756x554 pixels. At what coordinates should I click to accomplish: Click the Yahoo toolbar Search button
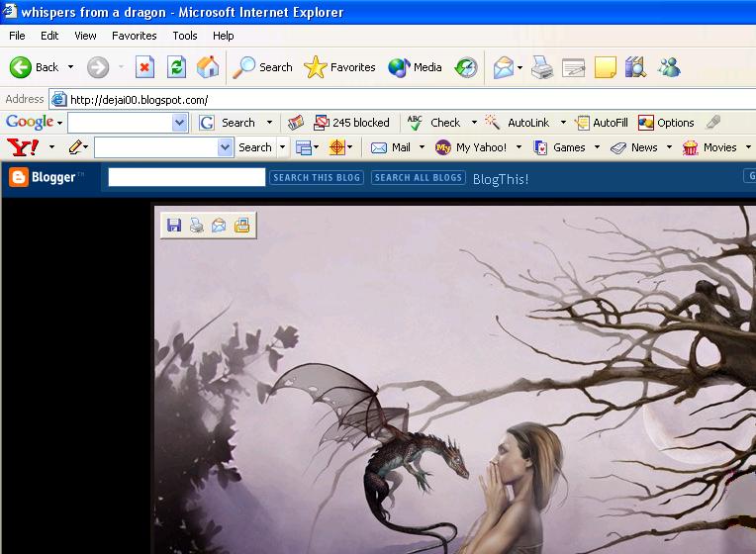click(255, 147)
